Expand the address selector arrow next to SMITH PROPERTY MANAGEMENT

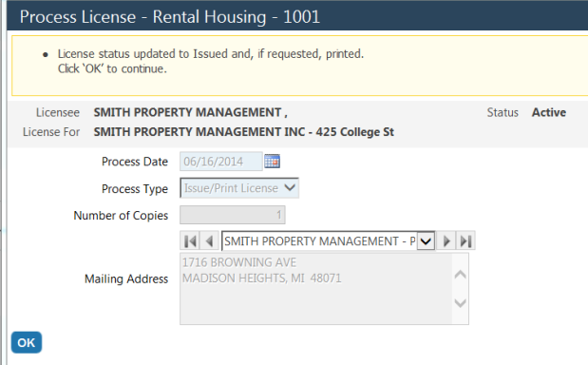pyautogui.click(x=426, y=240)
